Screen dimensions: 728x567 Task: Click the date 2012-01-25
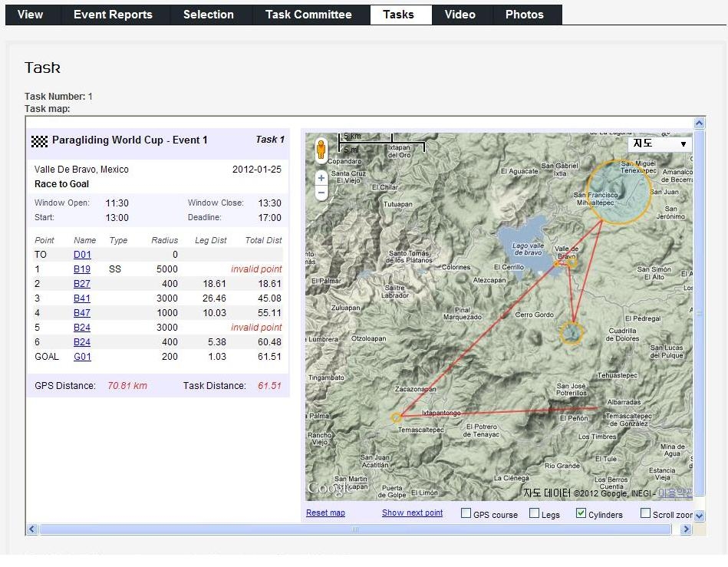pos(257,170)
